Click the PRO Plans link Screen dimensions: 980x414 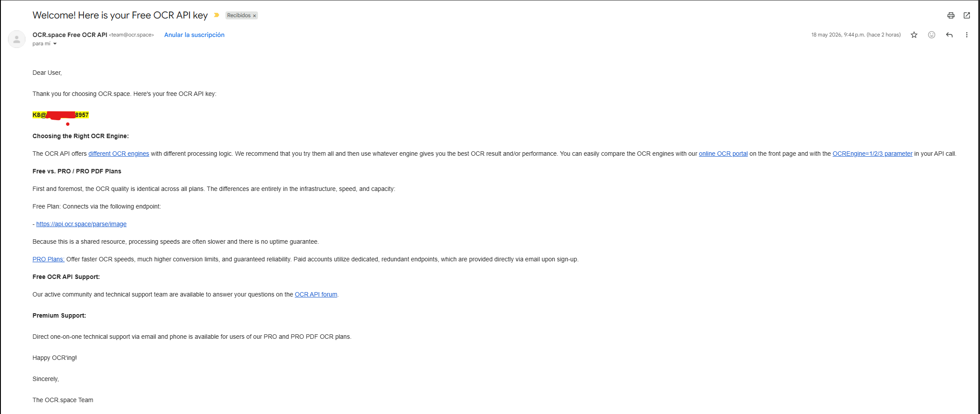[x=48, y=259]
